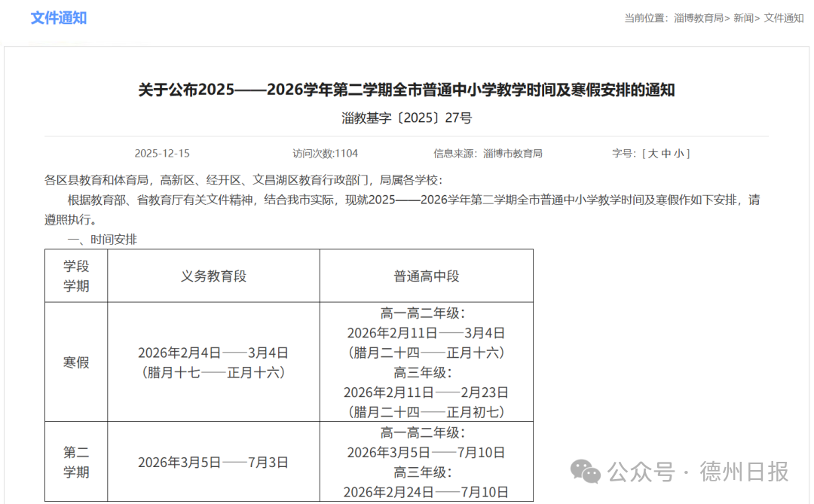814x504 pixels.
Task: Go to 淄博教育局 in the breadcrumb
Action: point(699,18)
